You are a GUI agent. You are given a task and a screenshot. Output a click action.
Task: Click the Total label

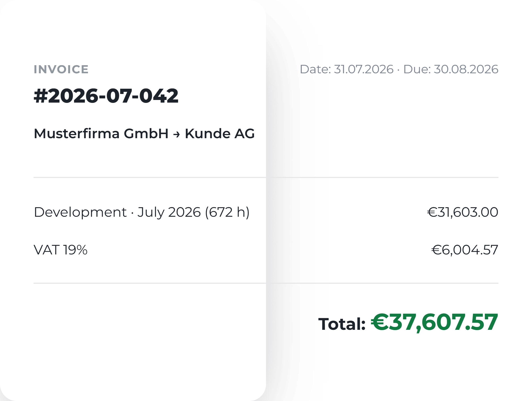tap(342, 324)
